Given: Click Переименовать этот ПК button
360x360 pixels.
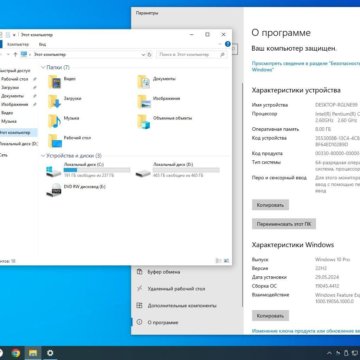Looking at the screenshot, I should click(284, 224).
